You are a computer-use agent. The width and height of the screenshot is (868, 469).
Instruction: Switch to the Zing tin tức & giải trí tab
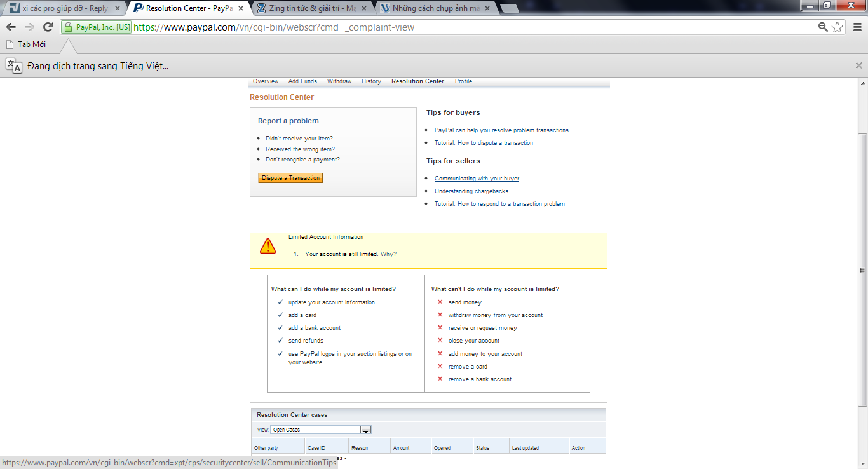pyautogui.click(x=313, y=8)
